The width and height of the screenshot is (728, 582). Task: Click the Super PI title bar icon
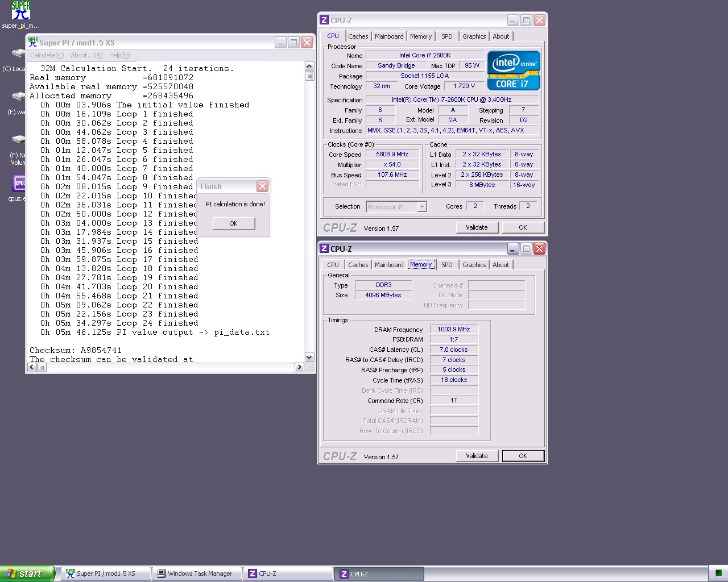[33, 43]
